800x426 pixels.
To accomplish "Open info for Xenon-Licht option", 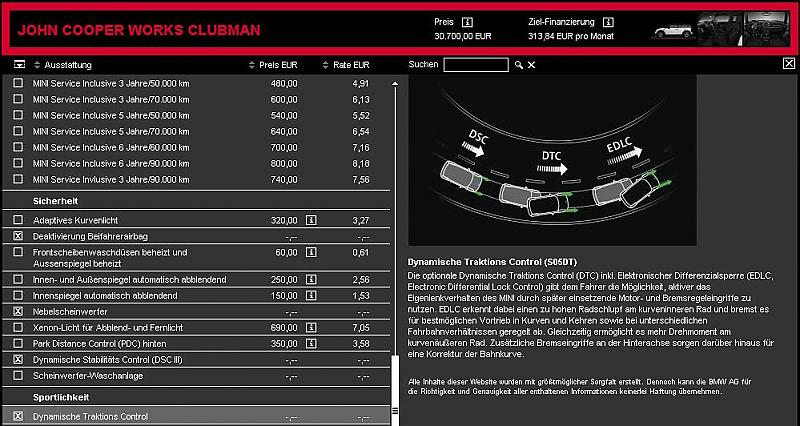I will 311,327.
